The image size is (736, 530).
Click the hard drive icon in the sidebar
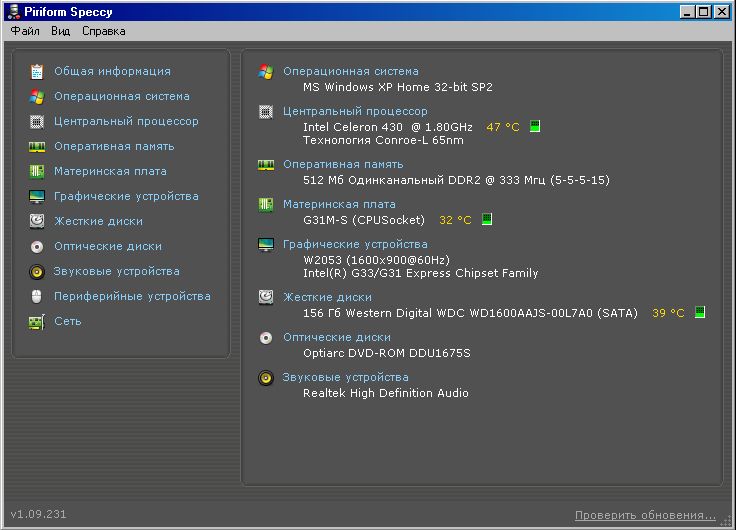37,221
